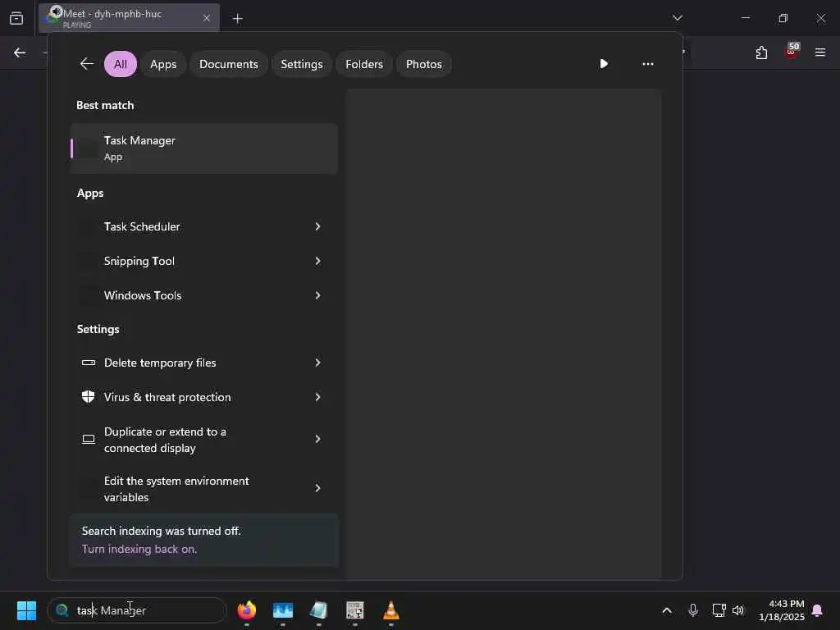Expand Task Scheduler options chevron
The height and width of the screenshot is (630, 840).
click(317, 226)
